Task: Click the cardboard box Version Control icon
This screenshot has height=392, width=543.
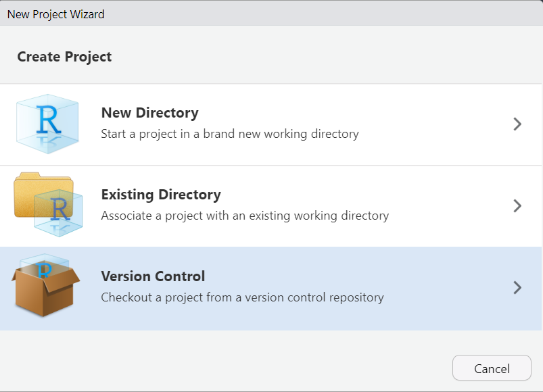Action: coord(45,288)
